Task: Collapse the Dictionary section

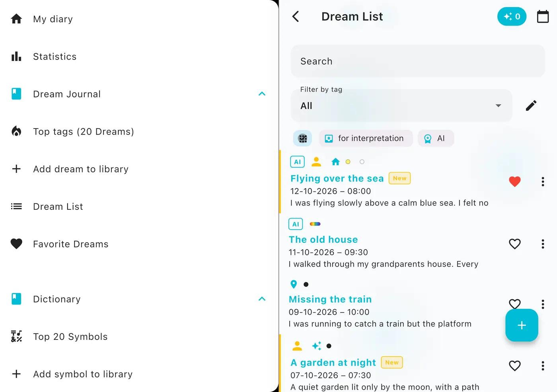Action: point(262,299)
